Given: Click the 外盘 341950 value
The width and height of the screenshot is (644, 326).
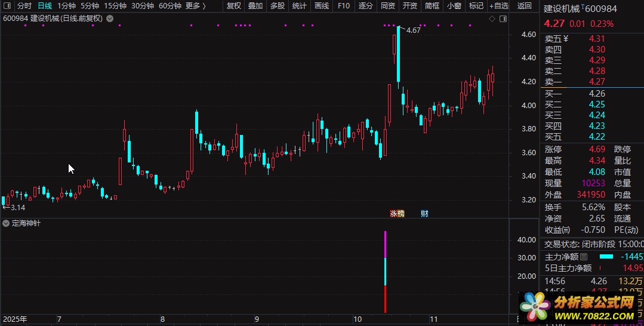Looking at the screenshot, I should click(x=591, y=195).
